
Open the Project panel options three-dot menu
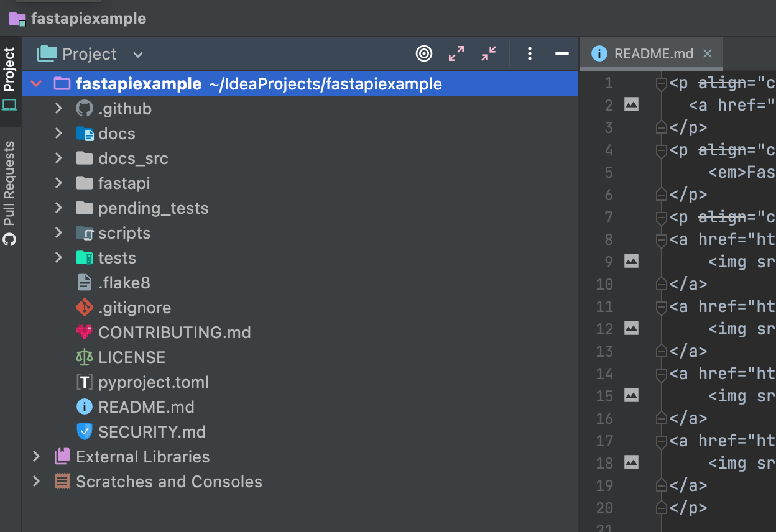(x=530, y=54)
